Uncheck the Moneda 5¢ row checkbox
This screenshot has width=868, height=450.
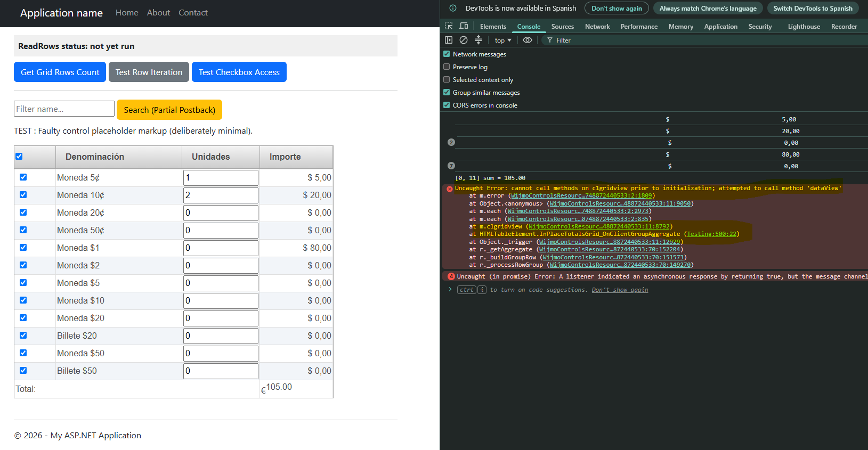(23, 177)
